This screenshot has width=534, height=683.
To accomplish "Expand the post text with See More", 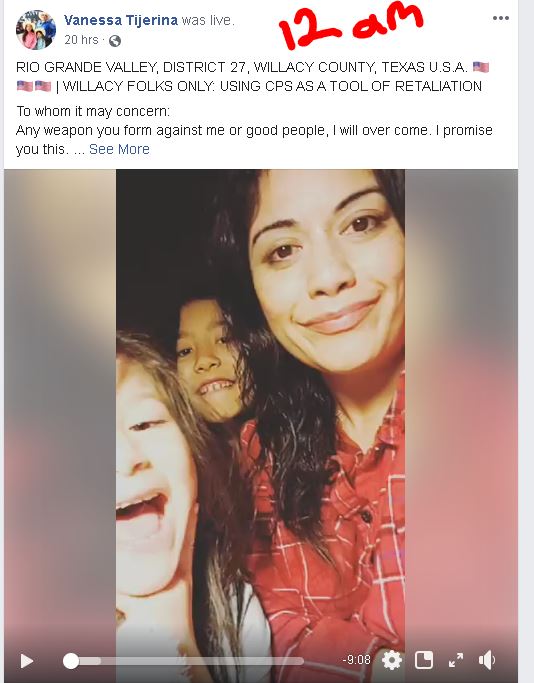I will pyautogui.click(x=119, y=149).
